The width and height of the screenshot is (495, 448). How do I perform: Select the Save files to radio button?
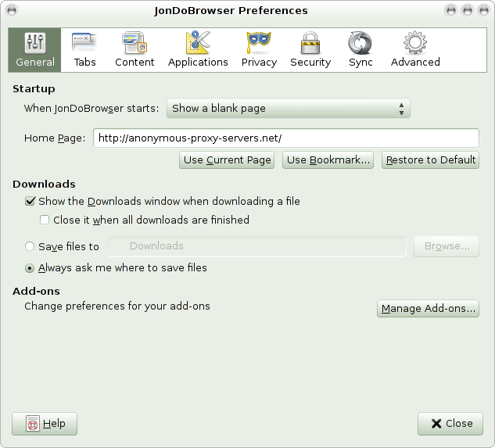tap(30, 246)
